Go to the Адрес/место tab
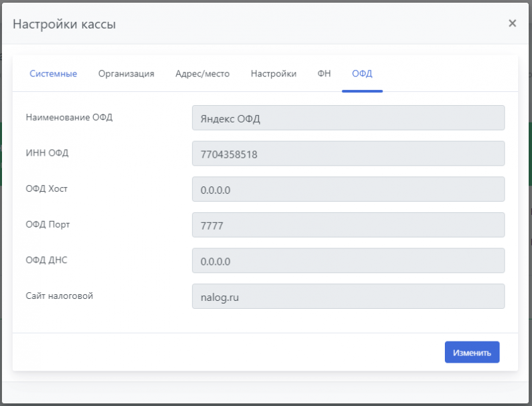 [202, 74]
